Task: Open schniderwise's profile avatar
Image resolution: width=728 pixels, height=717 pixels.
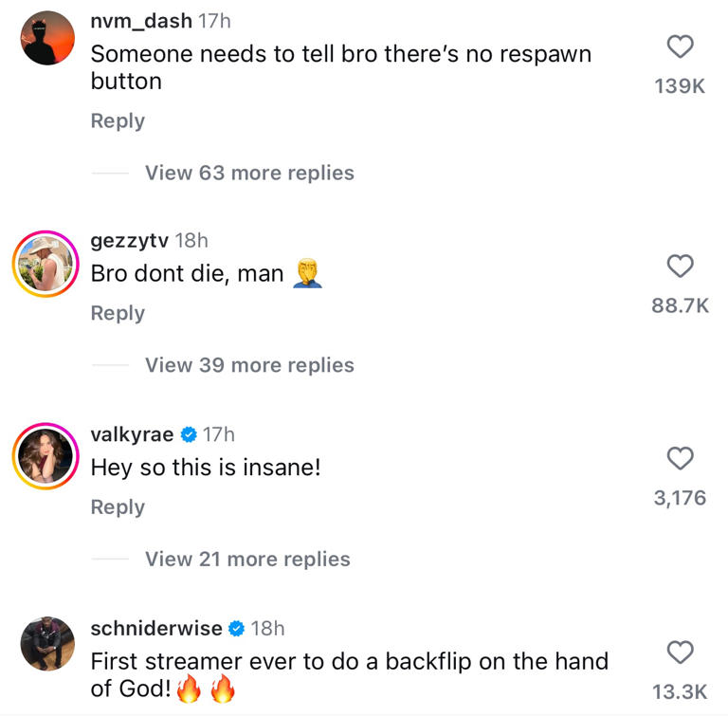Action: pyautogui.click(x=47, y=644)
